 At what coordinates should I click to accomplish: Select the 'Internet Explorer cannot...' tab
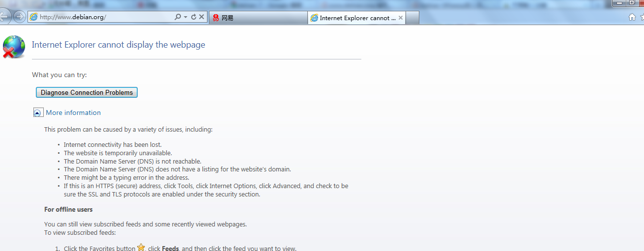pos(357,18)
